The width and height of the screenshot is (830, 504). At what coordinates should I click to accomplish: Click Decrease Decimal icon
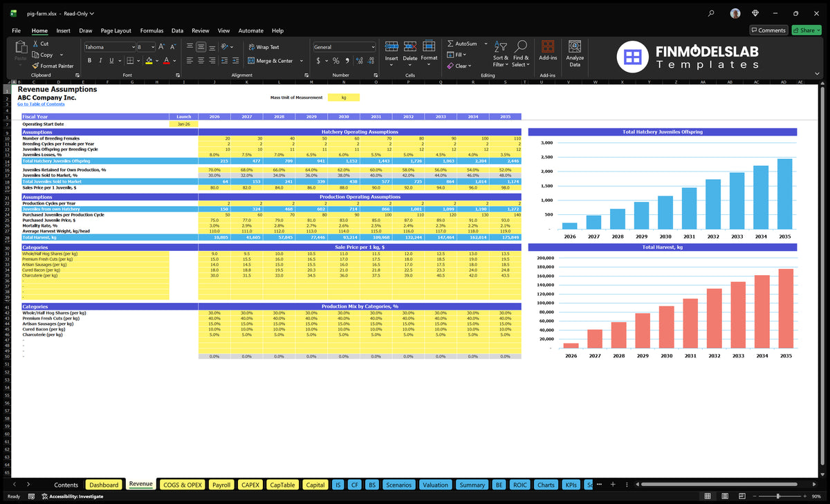(371, 61)
